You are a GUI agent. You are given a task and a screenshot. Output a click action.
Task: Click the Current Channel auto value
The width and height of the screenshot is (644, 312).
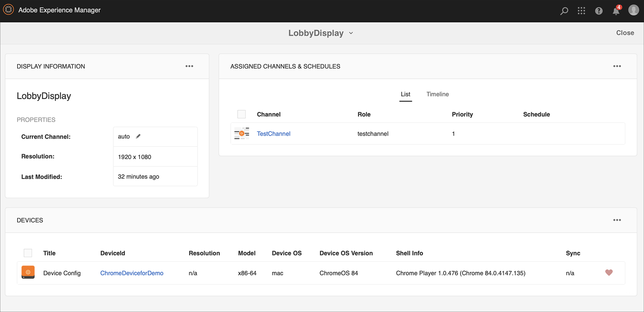[124, 137]
